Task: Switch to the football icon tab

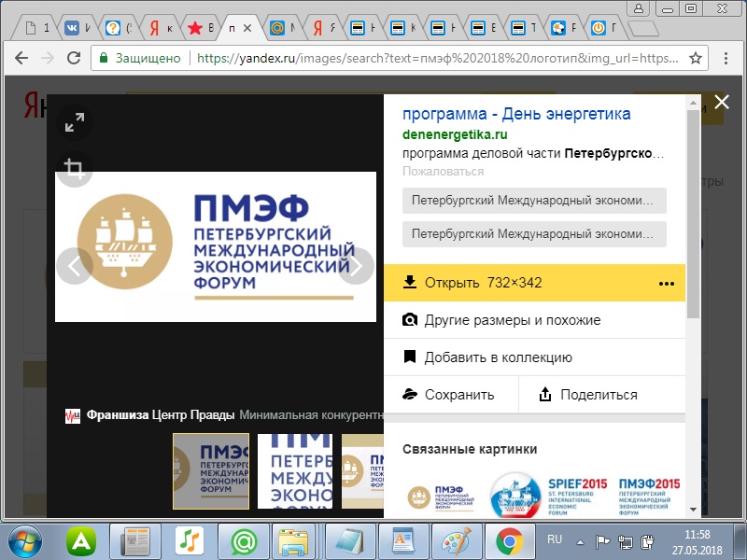Action: pyautogui.click(x=562, y=29)
